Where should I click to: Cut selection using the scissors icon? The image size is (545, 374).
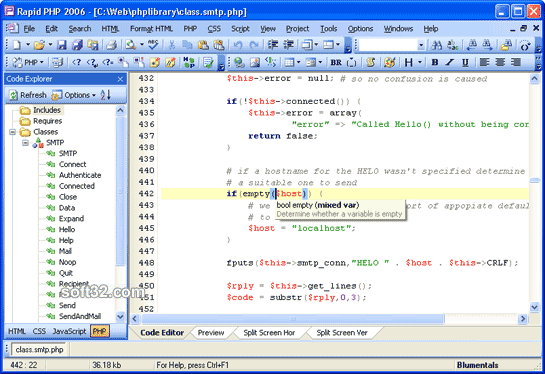(172, 45)
